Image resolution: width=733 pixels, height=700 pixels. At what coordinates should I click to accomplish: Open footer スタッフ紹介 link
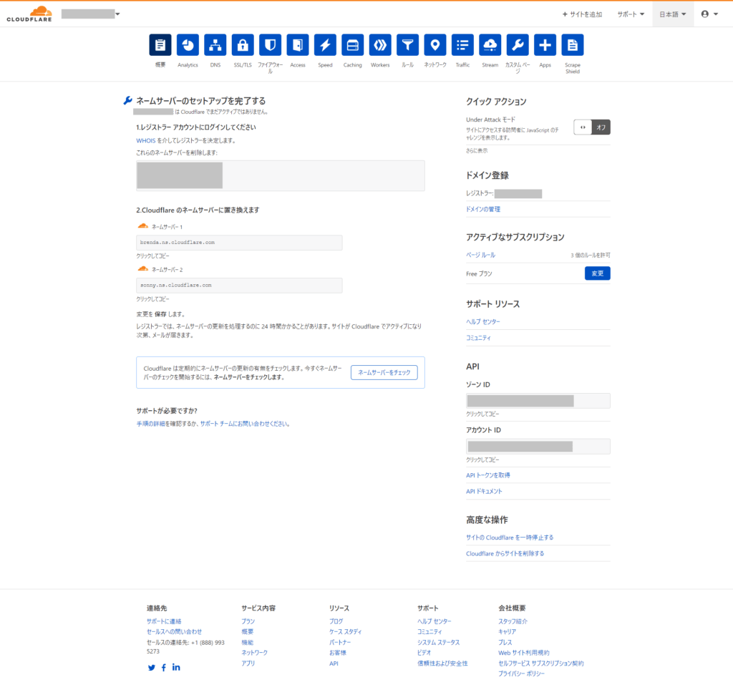click(x=513, y=621)
